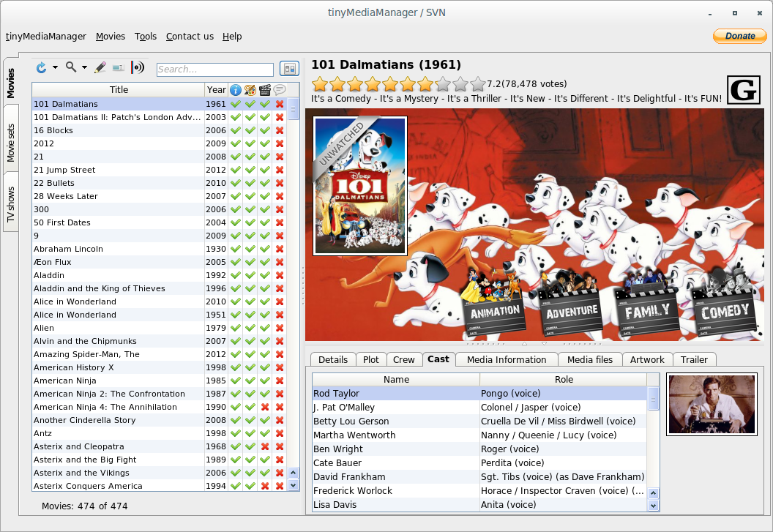Open the Media Information tab
773x532 pixels.
(507, 359)
